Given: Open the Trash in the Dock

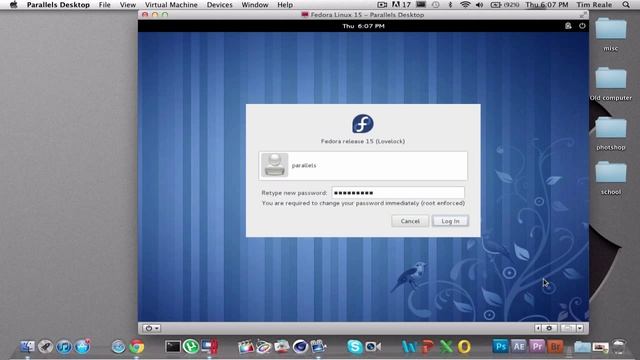Looking at the screenshot, I should pos(619,347).
